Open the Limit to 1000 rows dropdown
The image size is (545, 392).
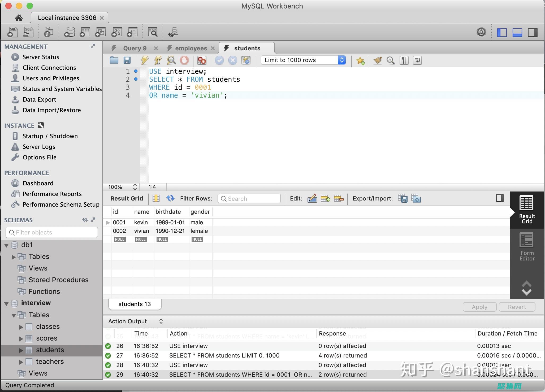[x=344, y=60]
